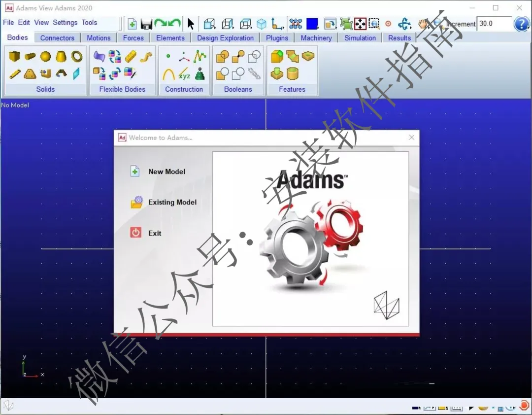Switch to the Elements tab
This screenshot has width=532, height=415.
click(x=170, y=37)
